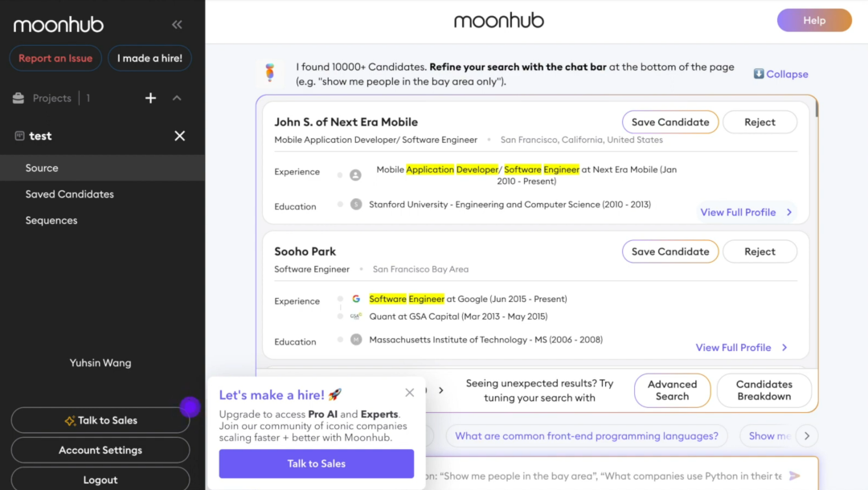Collapse the Projects list chevron
868x490 pixels.
click(177, 98)
